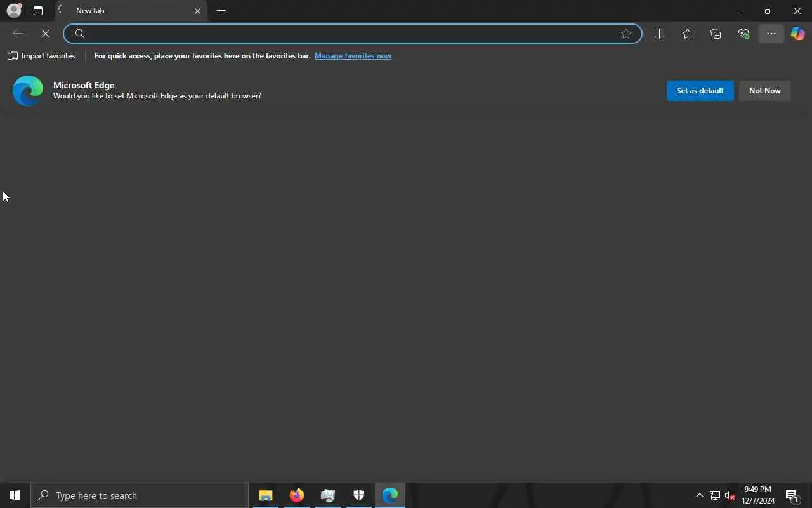Image resolution: width=812 pixels, height=508 pixels.
Task: Add this page to favorites star
Action: click(x=626, y=34)
